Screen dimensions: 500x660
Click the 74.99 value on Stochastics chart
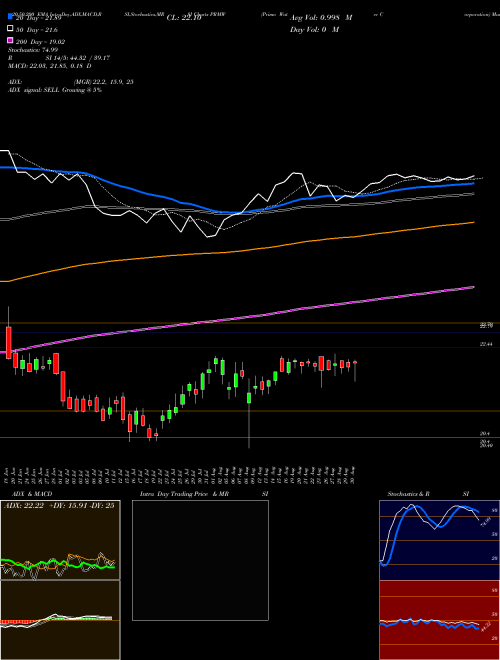[487, 522]
